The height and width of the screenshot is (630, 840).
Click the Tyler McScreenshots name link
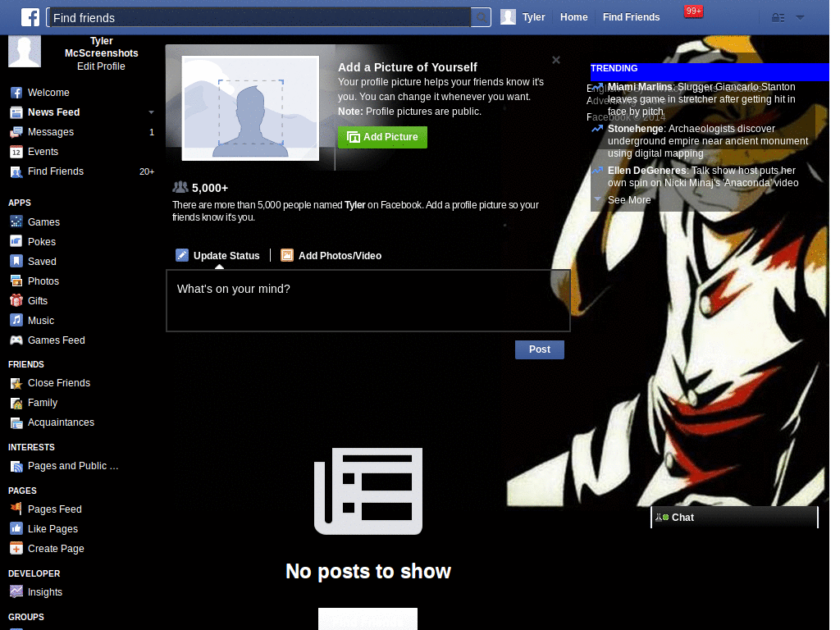point(101,47)
